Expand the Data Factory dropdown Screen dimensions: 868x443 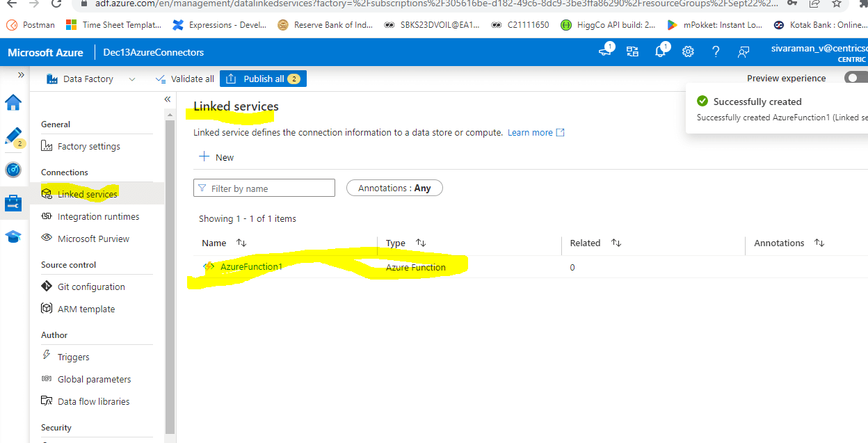point(132,79)
